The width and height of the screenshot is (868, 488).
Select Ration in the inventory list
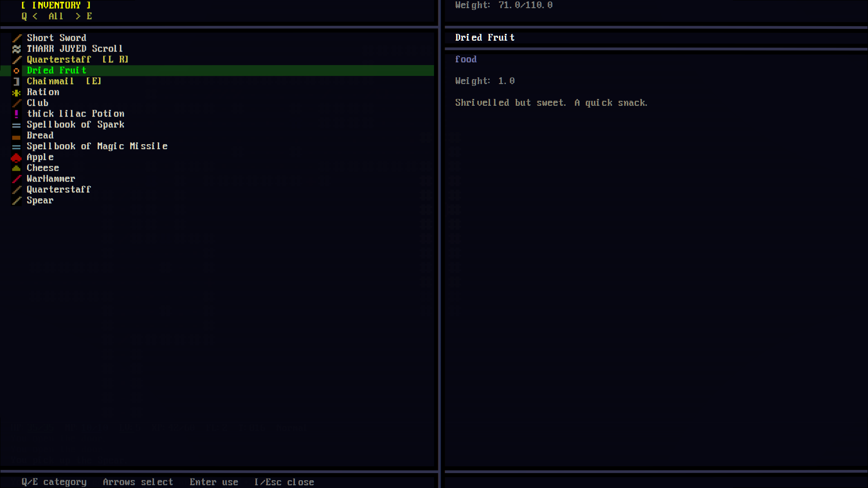click(x=217, y=92)
